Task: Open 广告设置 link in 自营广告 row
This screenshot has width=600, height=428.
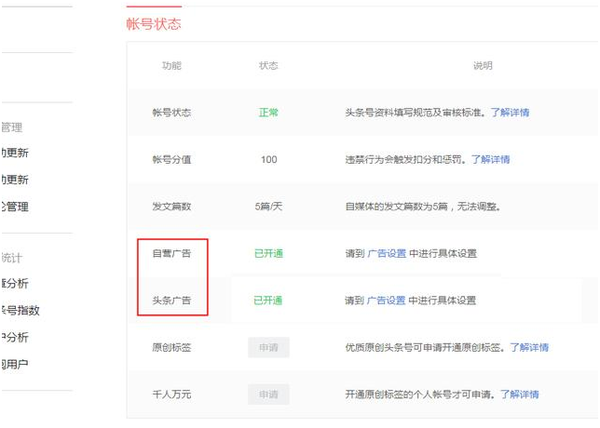Action: pyautogui.click(x=386, y=254)
